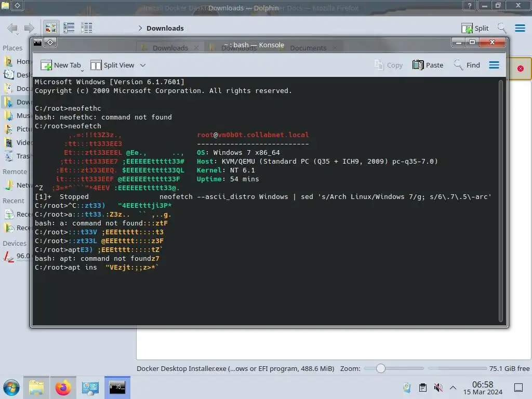Image resolution: width=532 pixels, height=399 pixels.
Task: Switch Dolphin to details view mode
Action: point(87,28)
